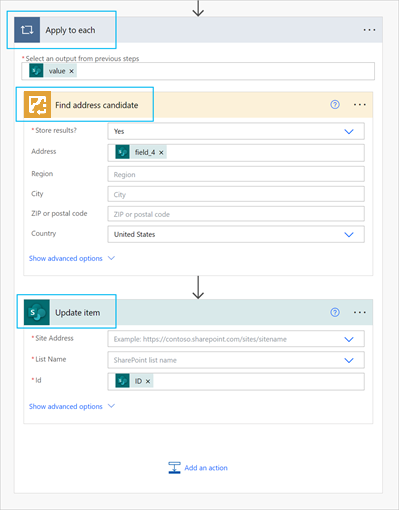Click the Country label
The image size is (399, 510).
44,233
